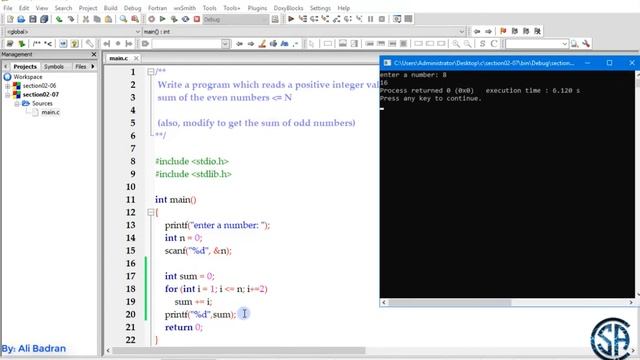
Task: Click the Cut scissors icon
Action: (x=86, y=19)
